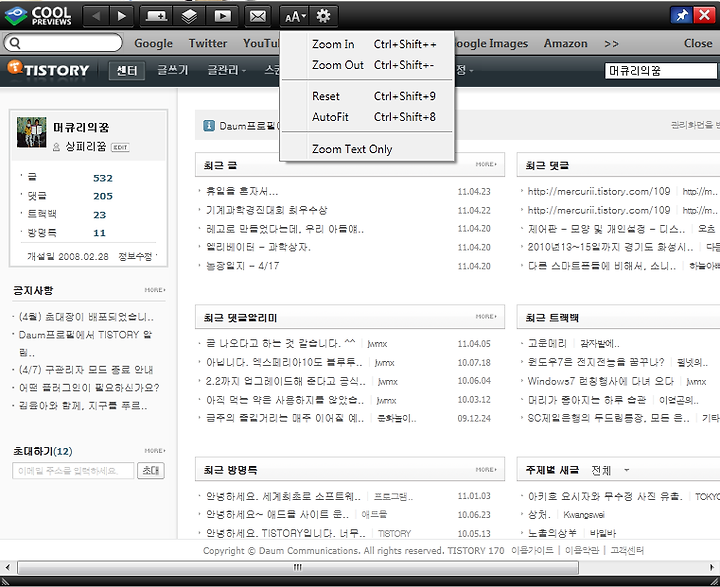Screen dimensions: 720x587
Task: Click MORE in 최근 글 header
Action: (x=486, y=164)
